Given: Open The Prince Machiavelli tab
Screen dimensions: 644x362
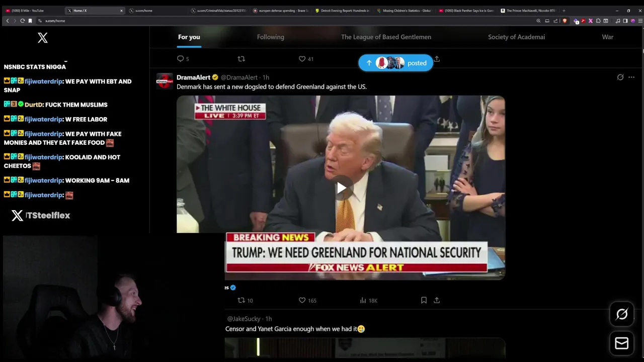Looking at the screenshot, I should click(x=528, y=11).
